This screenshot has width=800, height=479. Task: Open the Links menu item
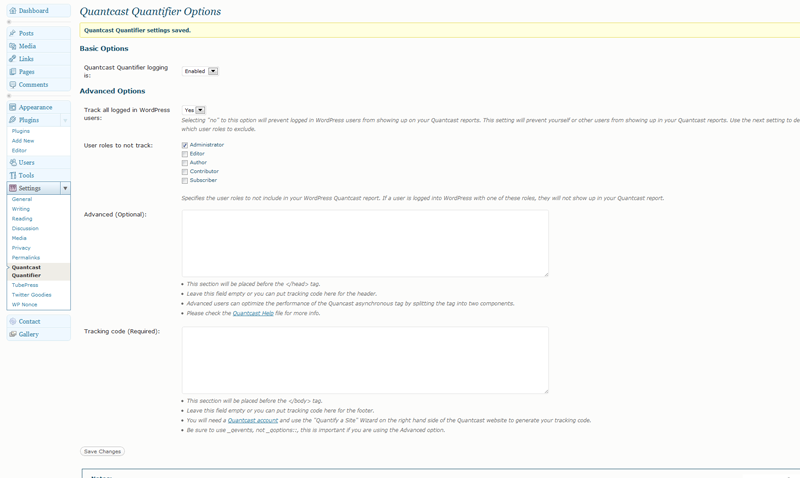coord(38,59)
